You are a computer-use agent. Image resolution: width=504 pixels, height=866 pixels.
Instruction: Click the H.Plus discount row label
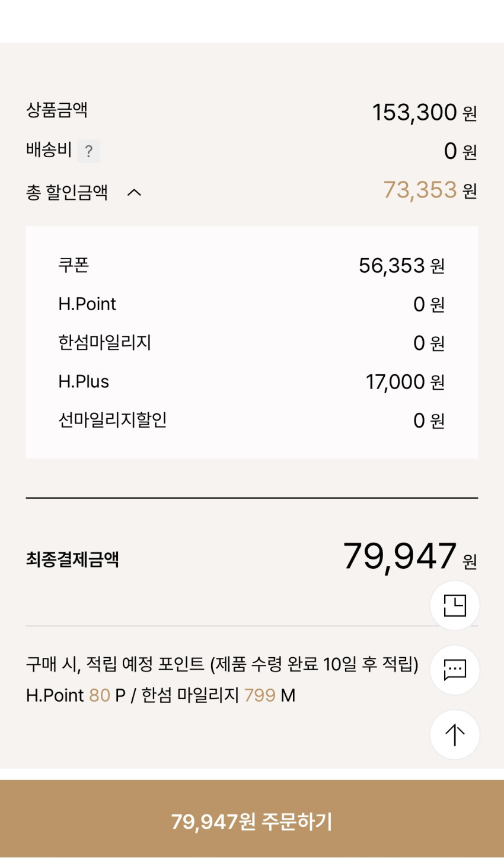[x=84, y=381]
